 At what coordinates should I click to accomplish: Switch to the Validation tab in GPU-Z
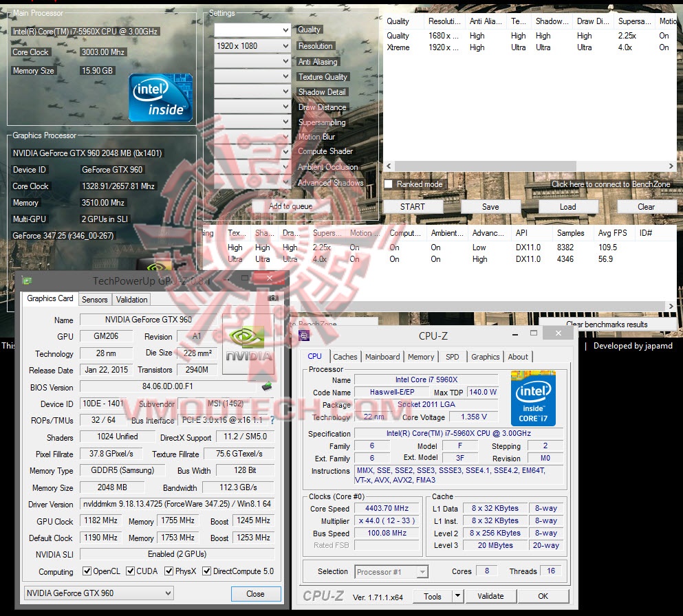131,300
